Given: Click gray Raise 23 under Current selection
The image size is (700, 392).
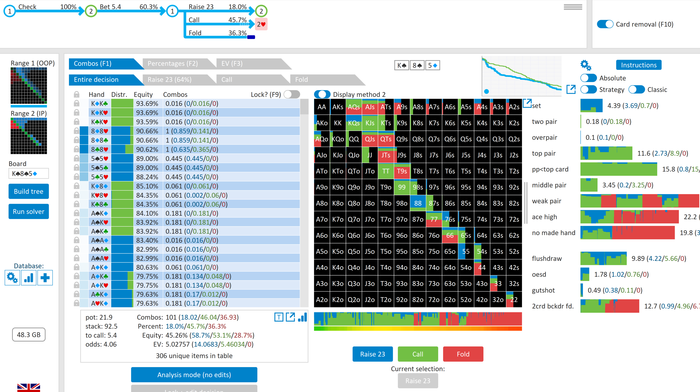Looking at the screenshot, I should [417, 381].
